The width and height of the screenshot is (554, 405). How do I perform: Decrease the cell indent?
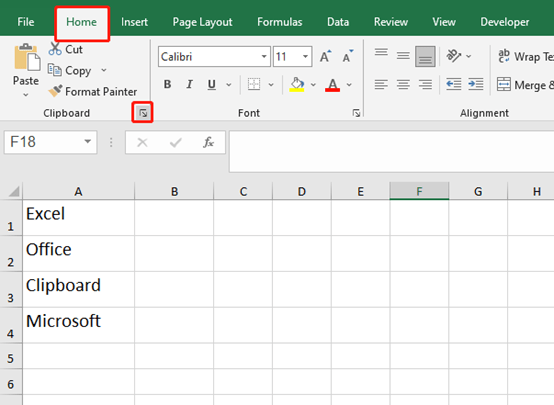454,84
